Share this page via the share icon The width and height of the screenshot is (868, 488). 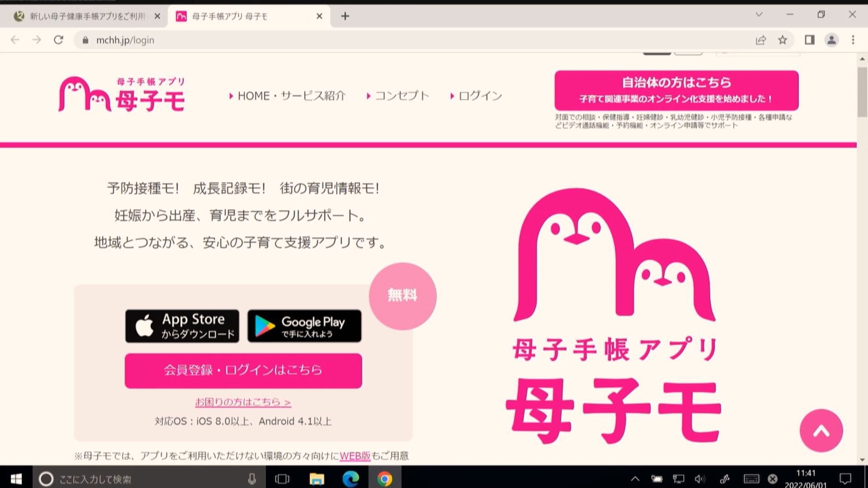(x=761, y=40)
